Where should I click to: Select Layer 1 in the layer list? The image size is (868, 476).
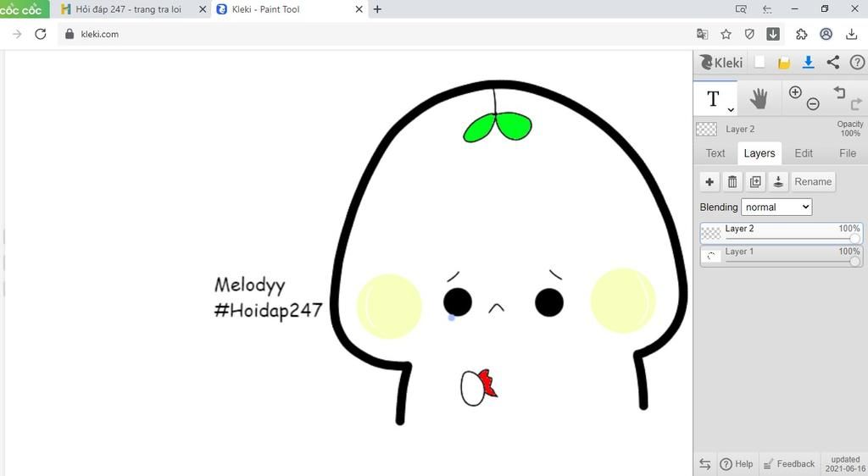pos(781,256)
